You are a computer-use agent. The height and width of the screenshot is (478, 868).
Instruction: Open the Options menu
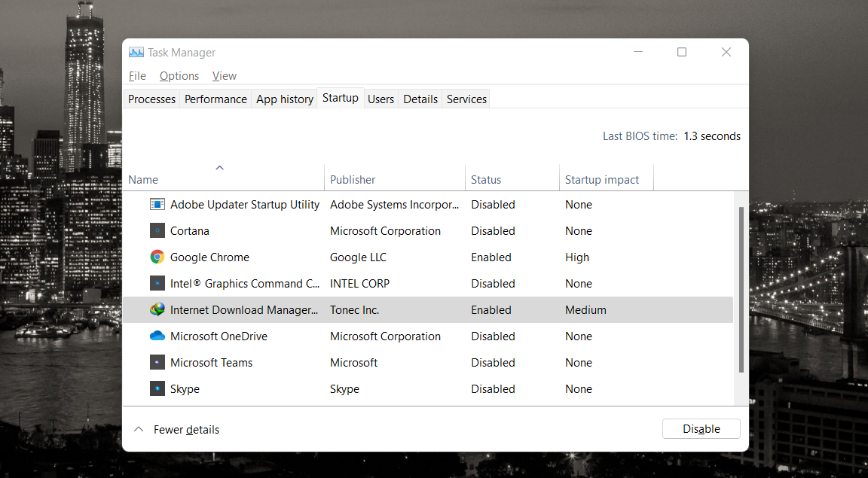pyautogui.click(x=179, y=76)
